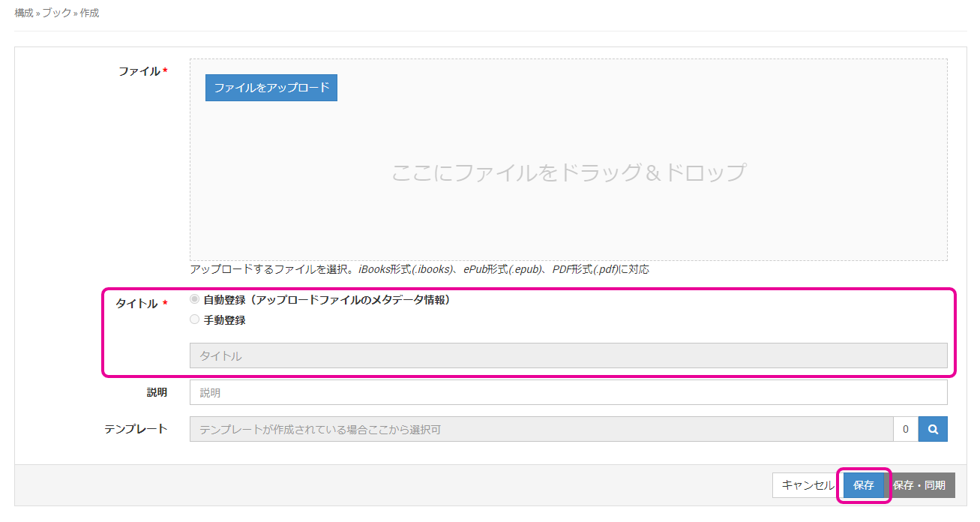The height and width of the screenshot is (522, 980).
Task: Select the 自動登録 radio button
Action: (x=195, y=299)
